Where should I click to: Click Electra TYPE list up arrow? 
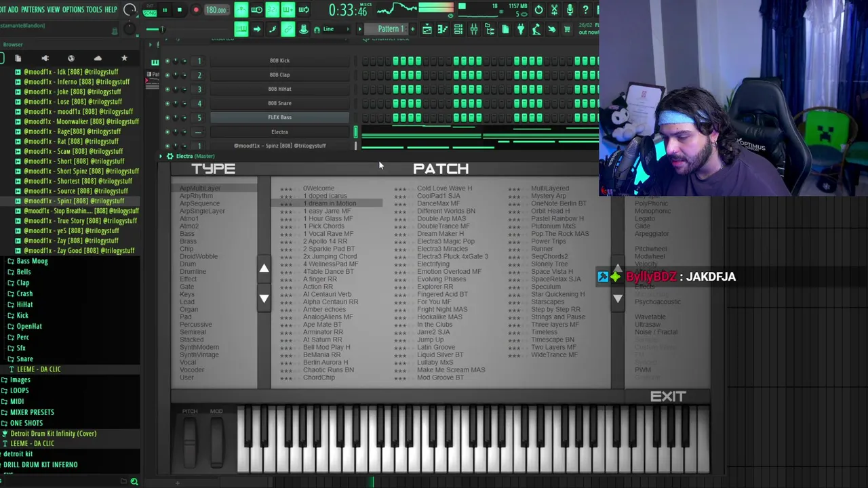(264, 268)
